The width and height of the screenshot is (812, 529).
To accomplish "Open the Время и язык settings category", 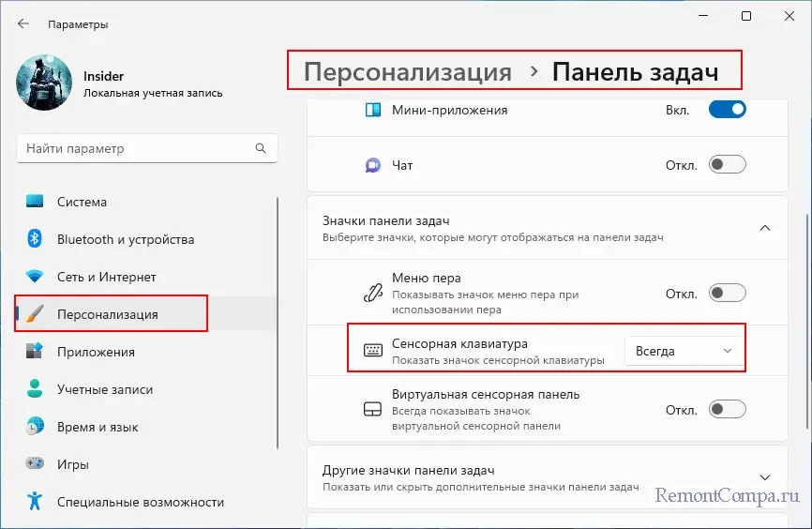I will pos(97,427).
